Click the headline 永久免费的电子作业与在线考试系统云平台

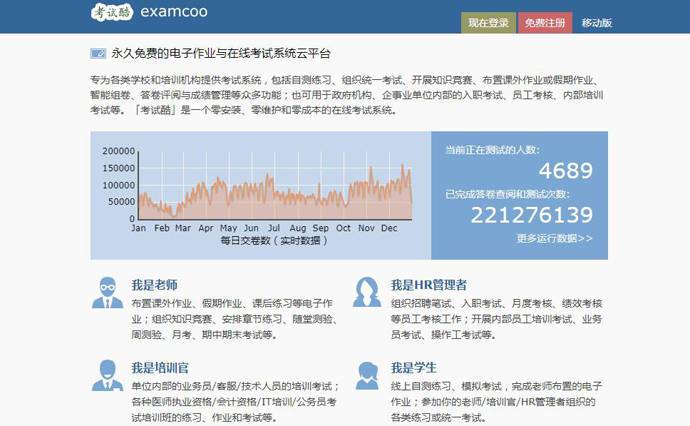point(220,53)
